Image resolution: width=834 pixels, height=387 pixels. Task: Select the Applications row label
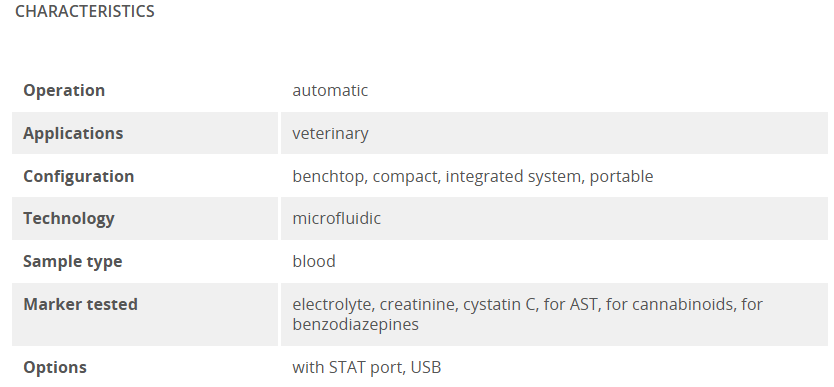pos(73,133)
